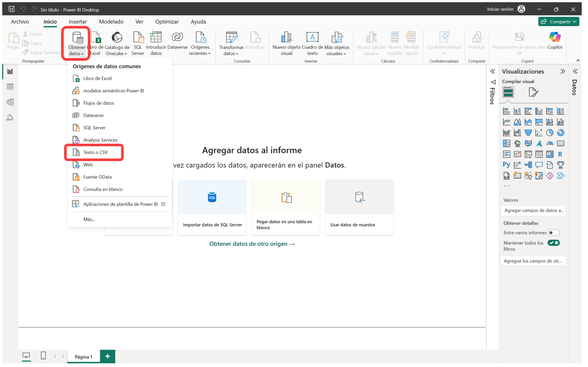Viewport: 588px width, 367px height.
Task: Disable Mantener todos los filtros toggle
Action: (554, 243)
